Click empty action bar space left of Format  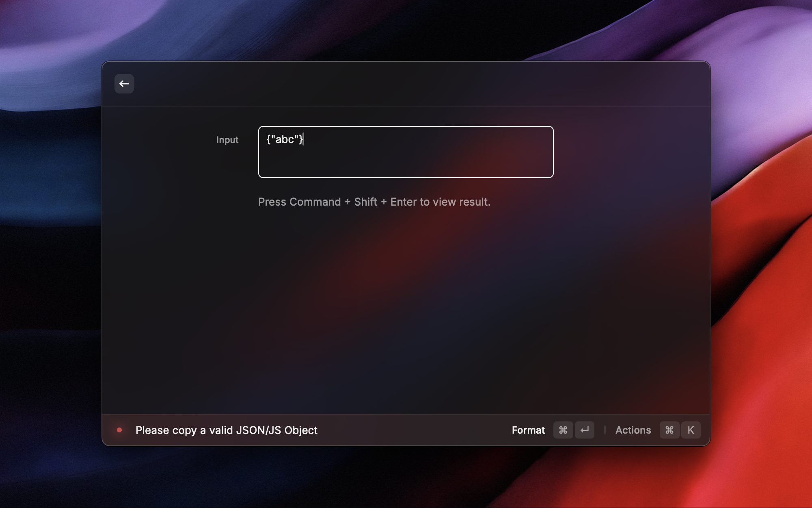click(414, 430)
